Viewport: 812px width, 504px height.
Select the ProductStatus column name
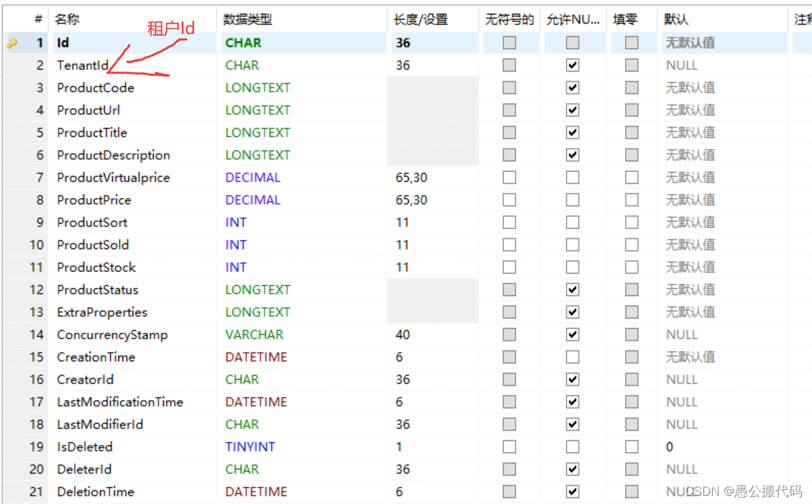(x=97, y=290)
